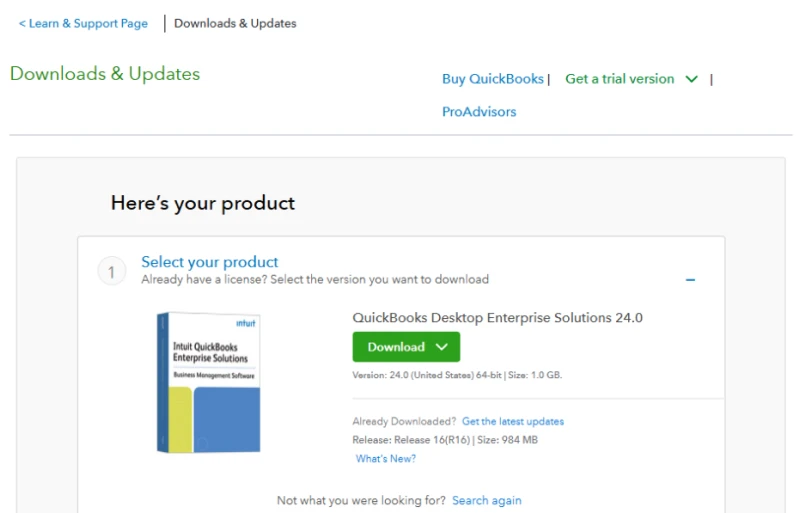
Task: Open the What's New? link
Action: (x=386, y=459)
